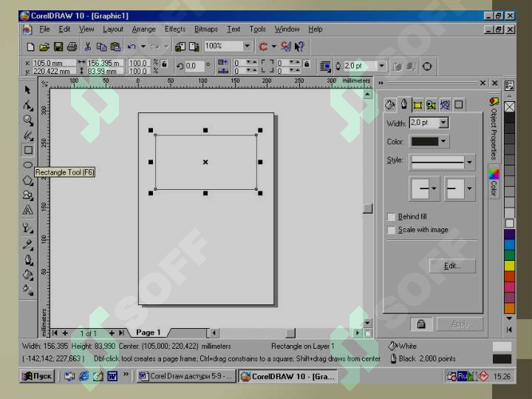Expand the outline Width dropdown in the docker
The image size is (532, 399).
(x=443, y=123)
